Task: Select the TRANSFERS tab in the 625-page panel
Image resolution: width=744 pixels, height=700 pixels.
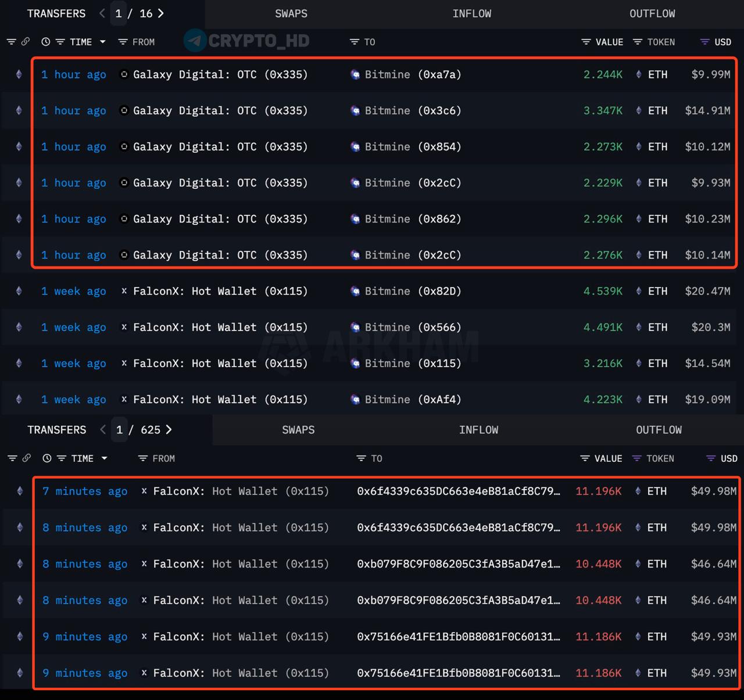Action: click(x=57, y=430)
